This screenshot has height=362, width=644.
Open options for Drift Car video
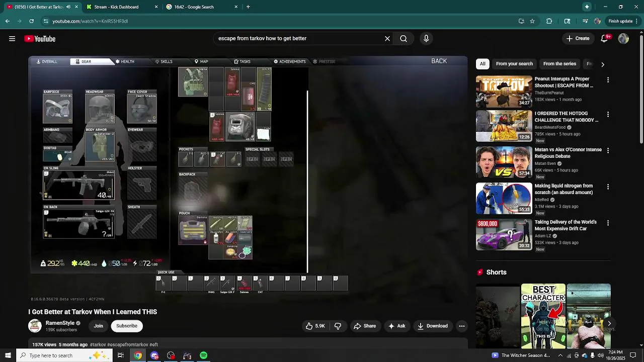608,223
